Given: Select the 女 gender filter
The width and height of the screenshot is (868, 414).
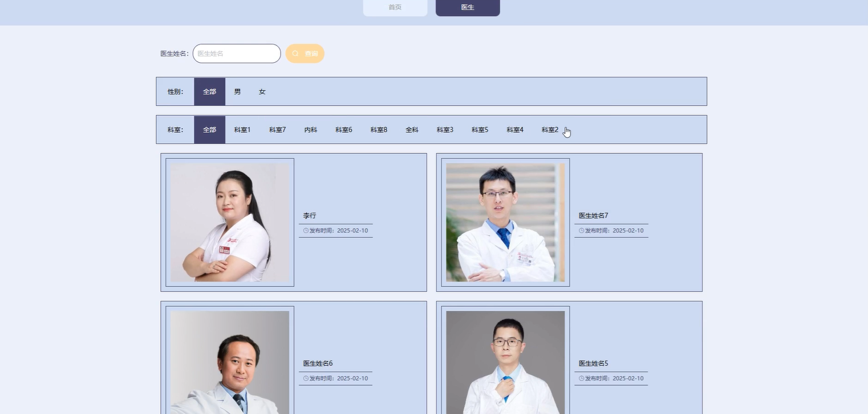Looking at the screenshot, I should (262, 91).
